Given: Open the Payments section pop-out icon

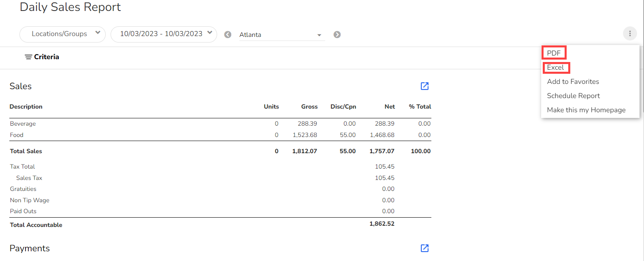Looking at the screenshot, I should [x=424, y=248].
